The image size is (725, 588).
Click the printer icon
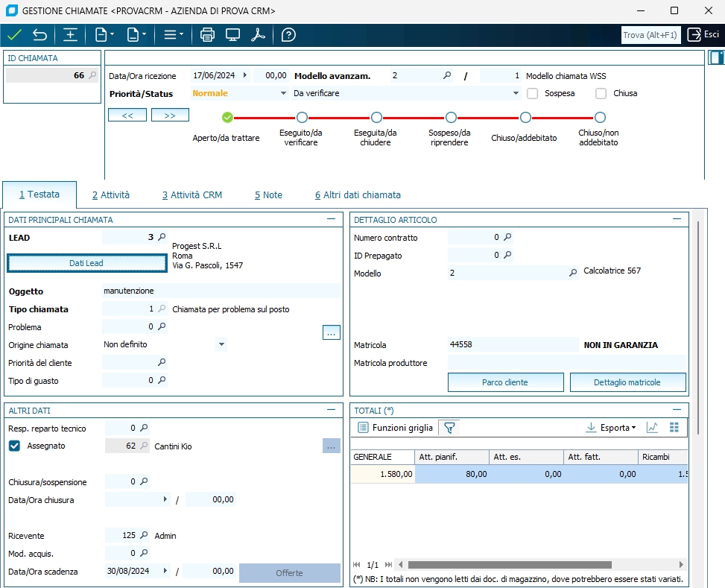(207, 35)
